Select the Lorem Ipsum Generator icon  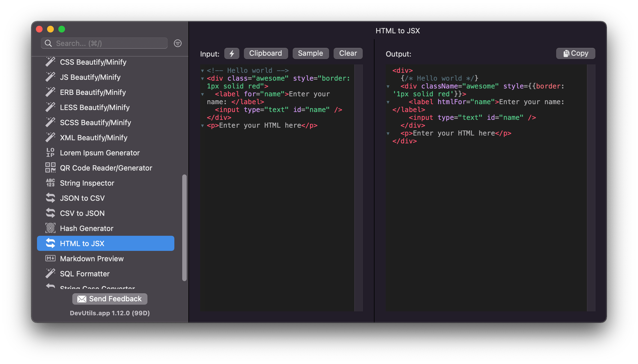coord(50,153)
